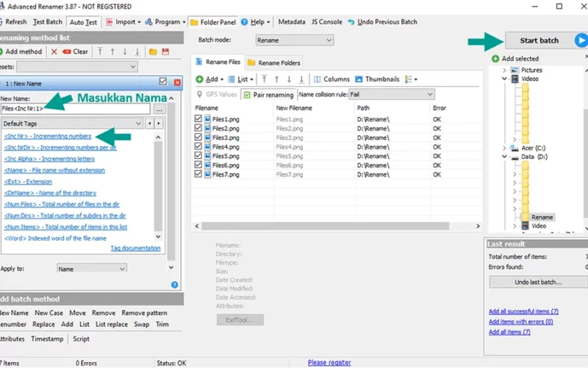Move method to top arrow icon
588x368 pixels.
100,52
